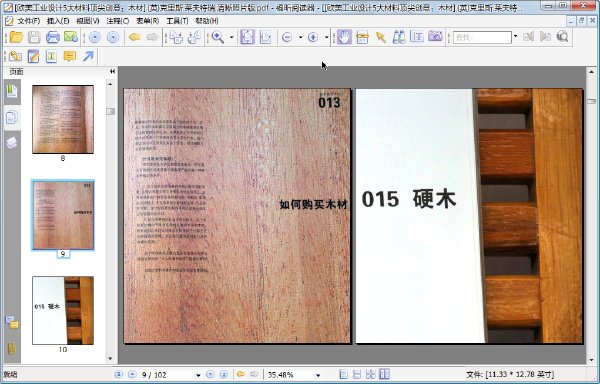600x384 pixels.
Task: Click the advanced search magnifier icon
Action: [563, 37]
